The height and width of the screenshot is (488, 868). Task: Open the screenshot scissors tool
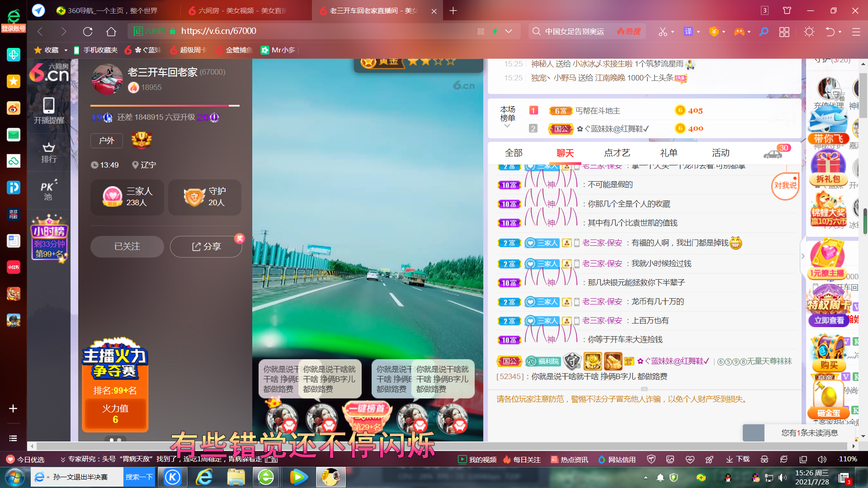663,32
